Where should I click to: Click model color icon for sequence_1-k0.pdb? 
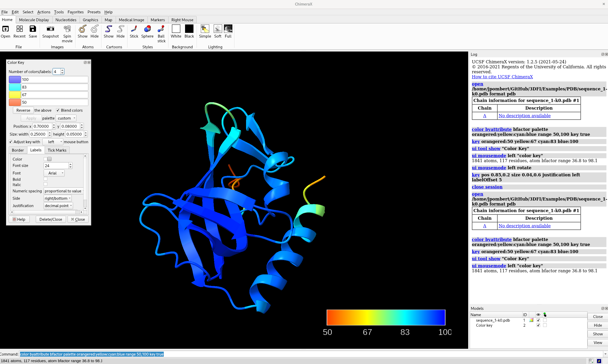531,320
